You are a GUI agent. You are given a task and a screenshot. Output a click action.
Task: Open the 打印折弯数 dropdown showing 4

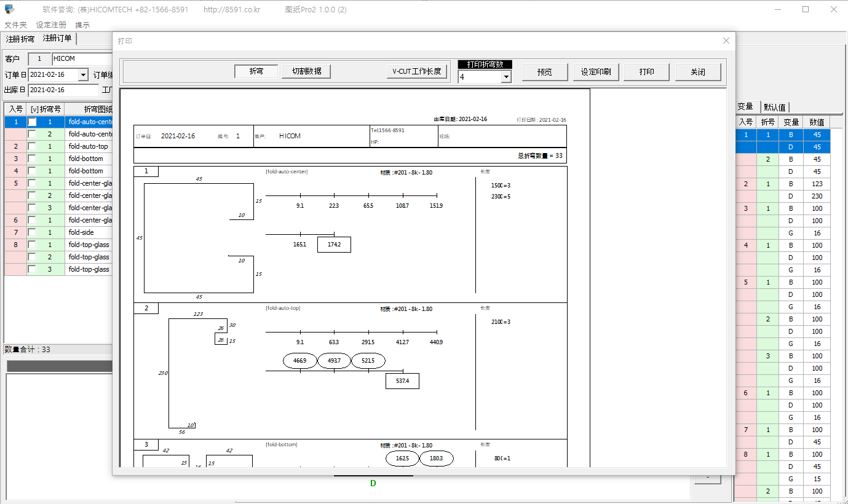(505, 77)
